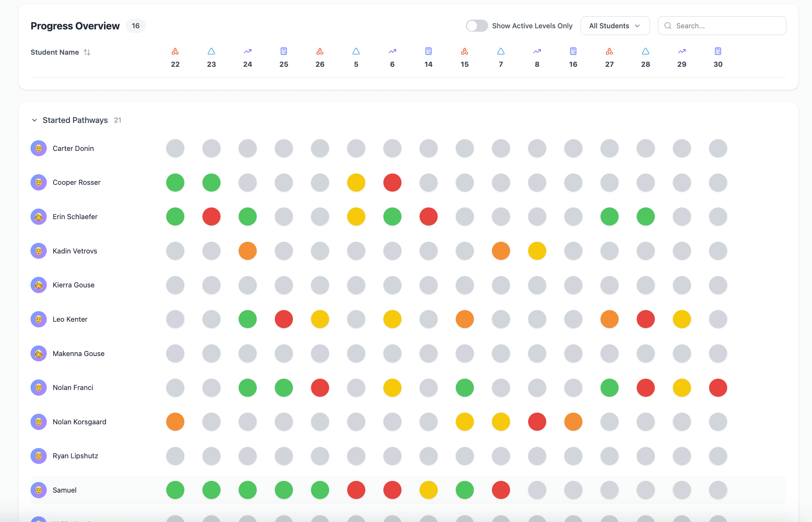Choose the trend line icon above level 29
This screenshot has height=522, width=812.
pyautogui.click(x=682, y=51)
